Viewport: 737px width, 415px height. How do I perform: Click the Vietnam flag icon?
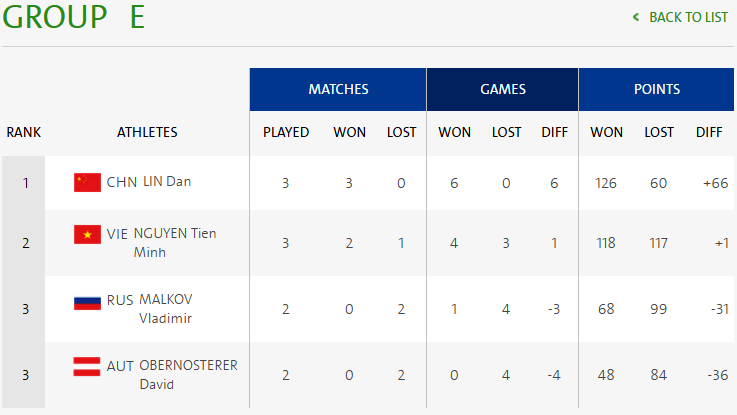click(88, 234)
